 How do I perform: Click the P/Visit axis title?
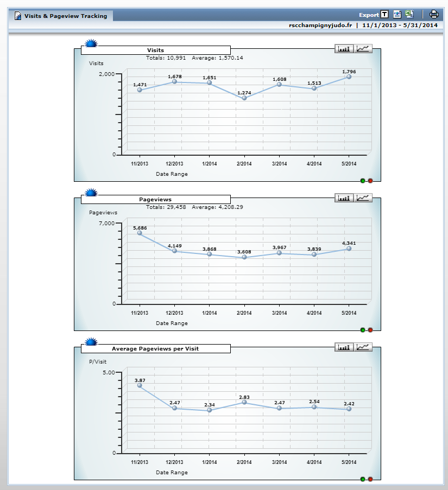(x=98, y=361)
